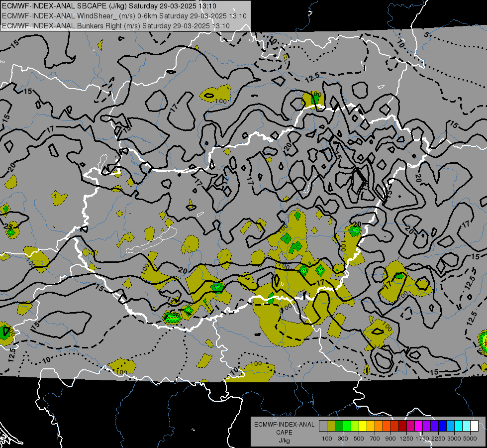Select the red-orange legend swatch
Viewport: 487px width, 448px height.
pyautogui.click(x=387, y=426)
